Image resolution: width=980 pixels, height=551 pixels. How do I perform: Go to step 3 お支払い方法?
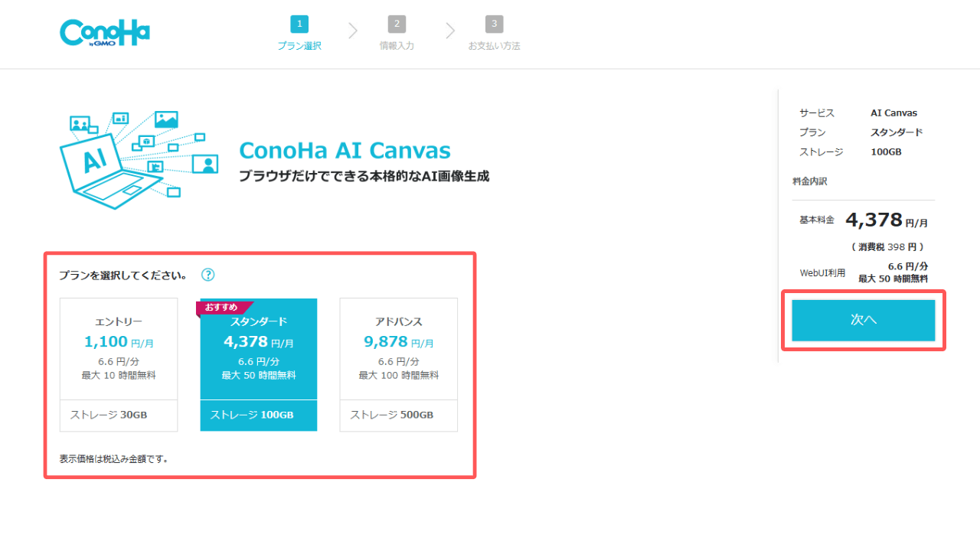pos(494,34)
